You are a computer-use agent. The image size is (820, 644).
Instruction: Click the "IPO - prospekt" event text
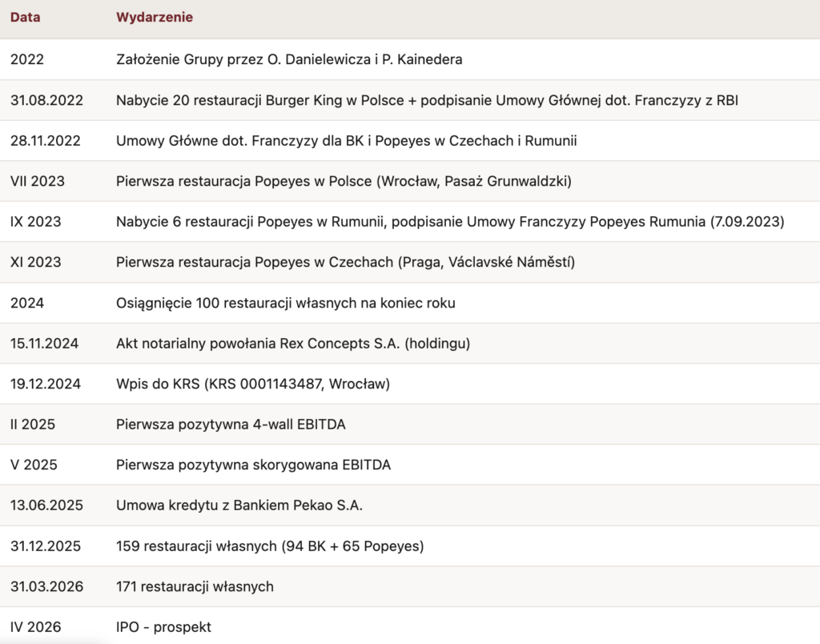pyautogui.click(x=163, y=627)
